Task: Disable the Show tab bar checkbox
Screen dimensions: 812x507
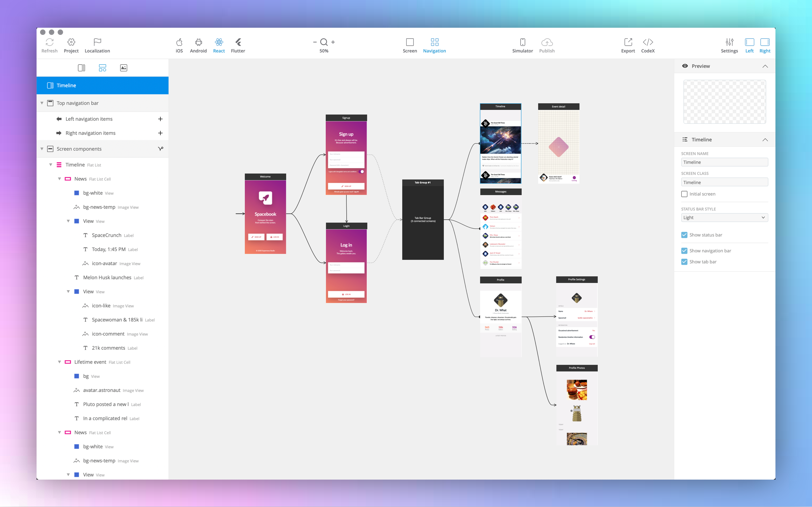Action: 684,262
